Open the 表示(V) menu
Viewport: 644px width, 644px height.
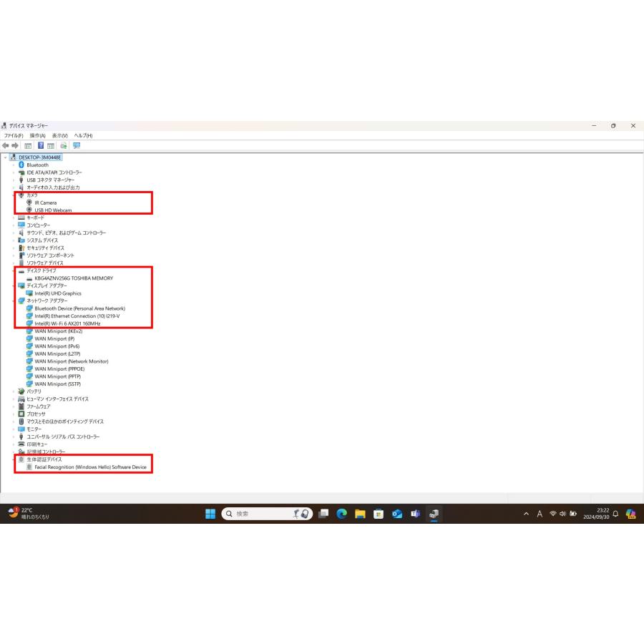(59, 135)
